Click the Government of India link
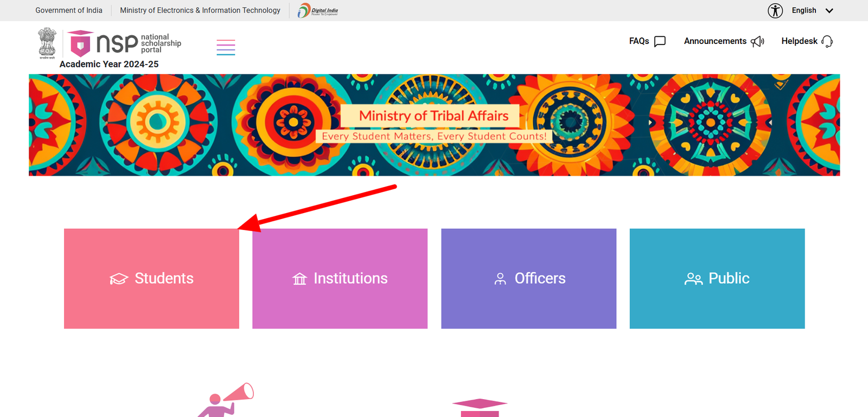Viewport: 868px width, 417px height. pos(69,10)
